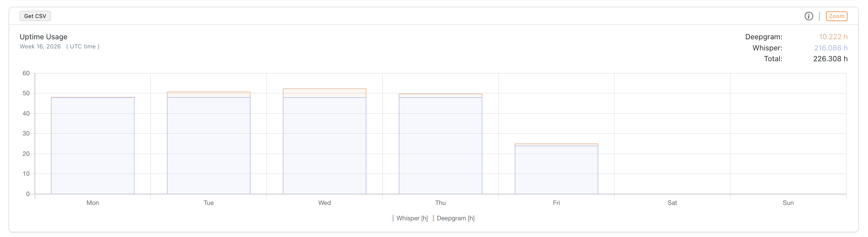
Task: Click the Deepgram total 10.222 h value
Action: click(x=833, y=37)
